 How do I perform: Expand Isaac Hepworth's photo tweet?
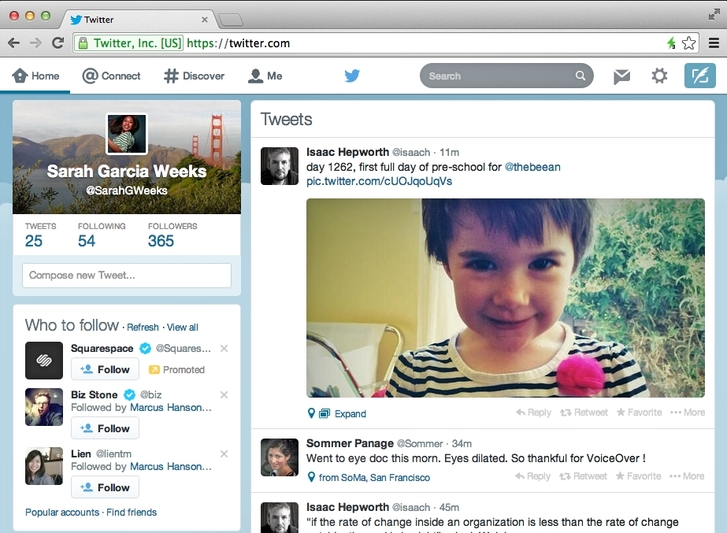(x=350, y=414)
